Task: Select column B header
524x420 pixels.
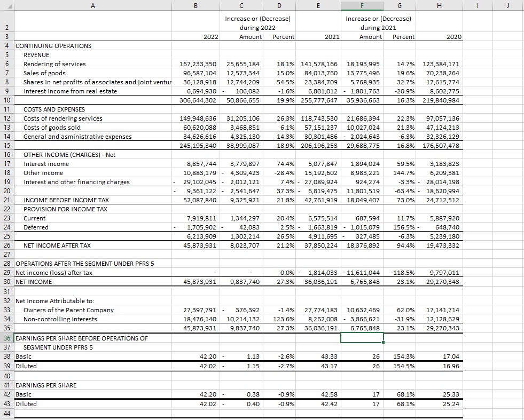Action: 196,5
